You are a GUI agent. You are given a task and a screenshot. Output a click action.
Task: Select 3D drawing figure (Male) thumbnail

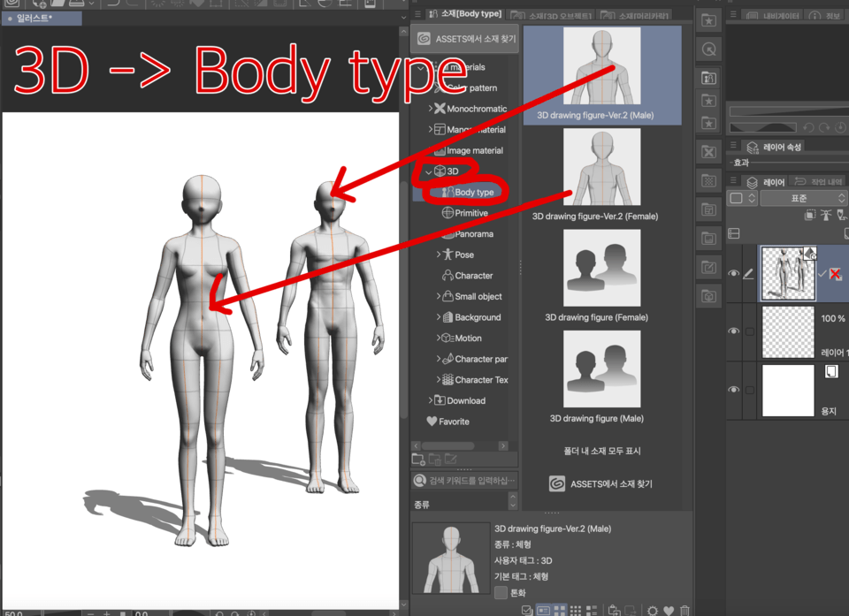(601, 369)
